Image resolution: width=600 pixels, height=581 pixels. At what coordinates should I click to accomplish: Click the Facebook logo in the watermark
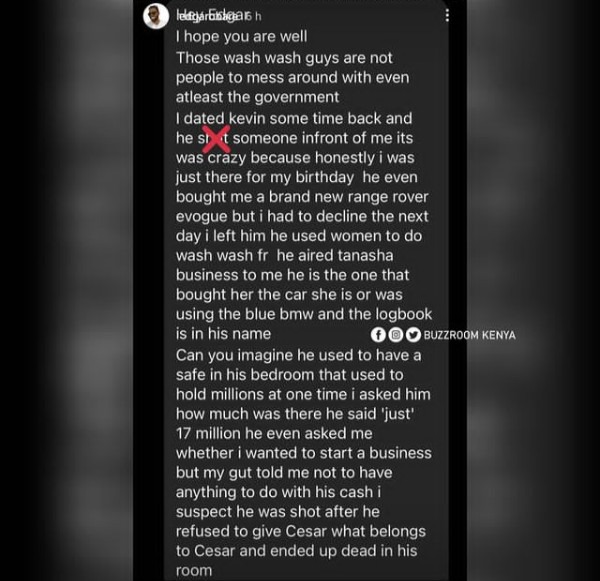point(378,335)
